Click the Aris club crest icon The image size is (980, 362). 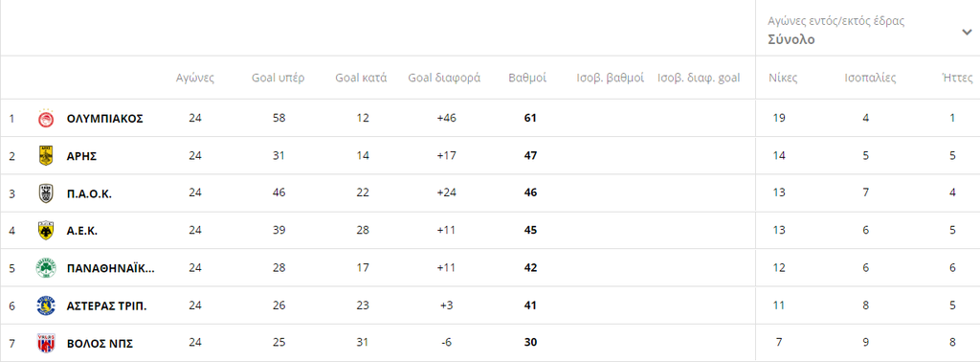46,156
